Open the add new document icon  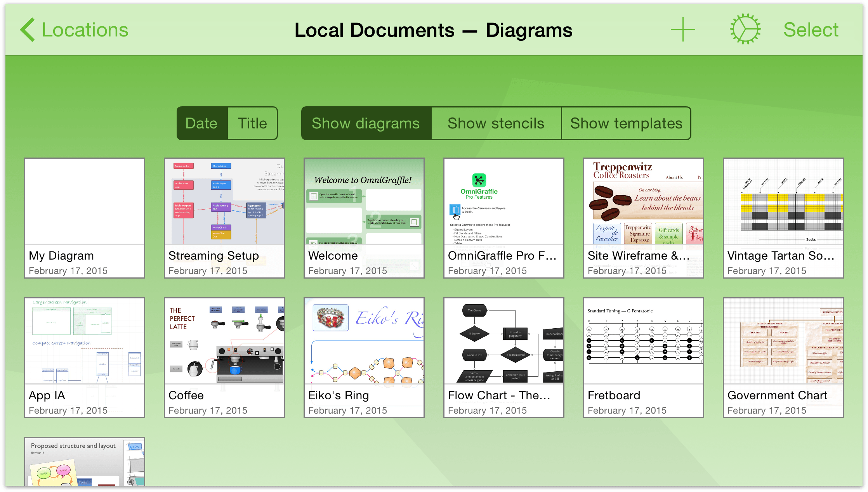682,29
